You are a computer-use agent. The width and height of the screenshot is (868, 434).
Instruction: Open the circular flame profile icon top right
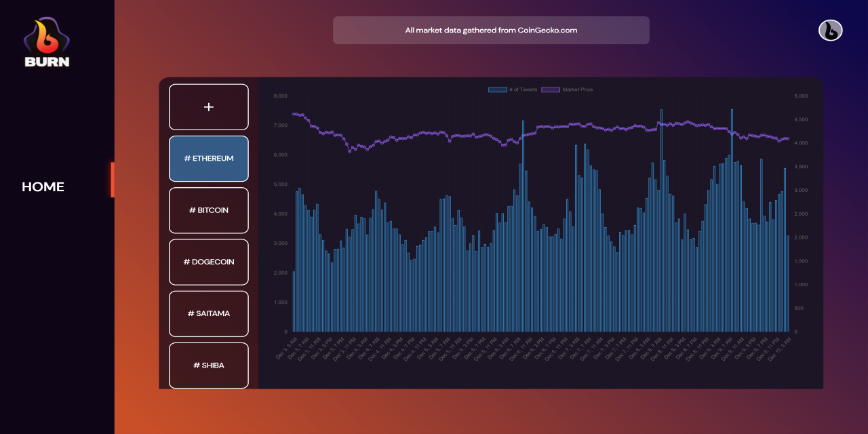point(830,30)
